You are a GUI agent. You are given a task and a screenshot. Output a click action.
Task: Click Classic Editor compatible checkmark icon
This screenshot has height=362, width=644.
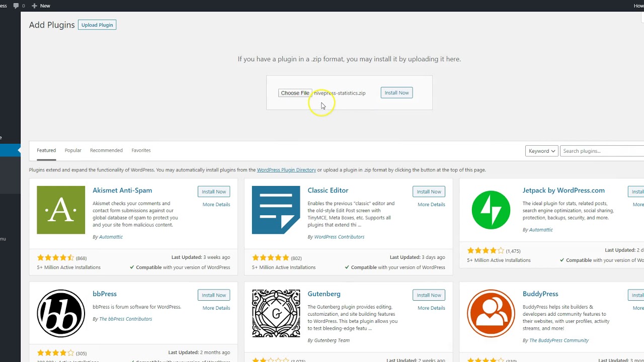tap(347, 267)
